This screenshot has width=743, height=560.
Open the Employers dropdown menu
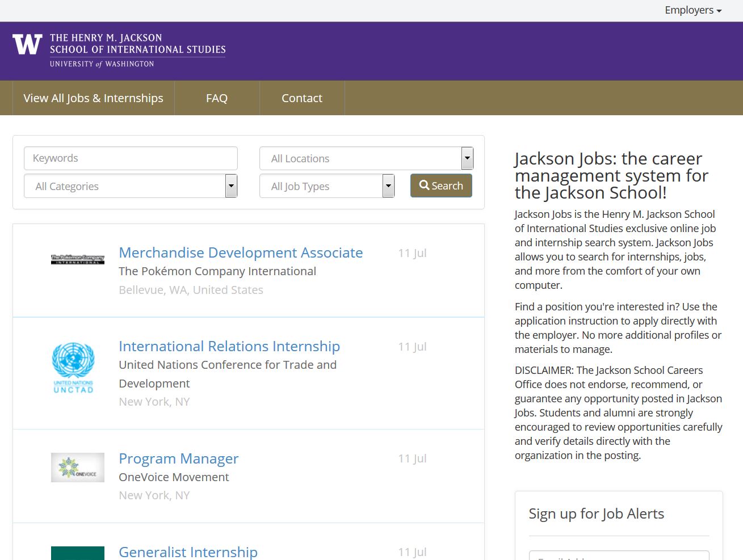tap(693, 10)
